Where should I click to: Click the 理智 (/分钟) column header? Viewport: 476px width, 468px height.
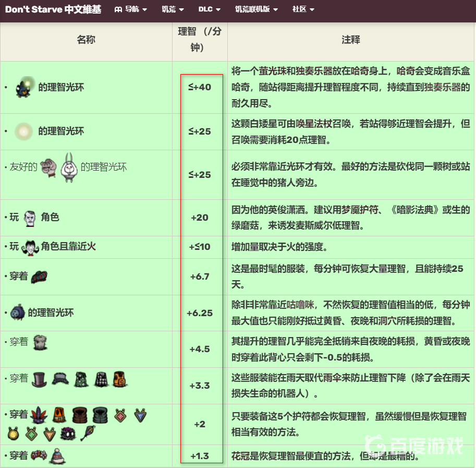(200, 40)
